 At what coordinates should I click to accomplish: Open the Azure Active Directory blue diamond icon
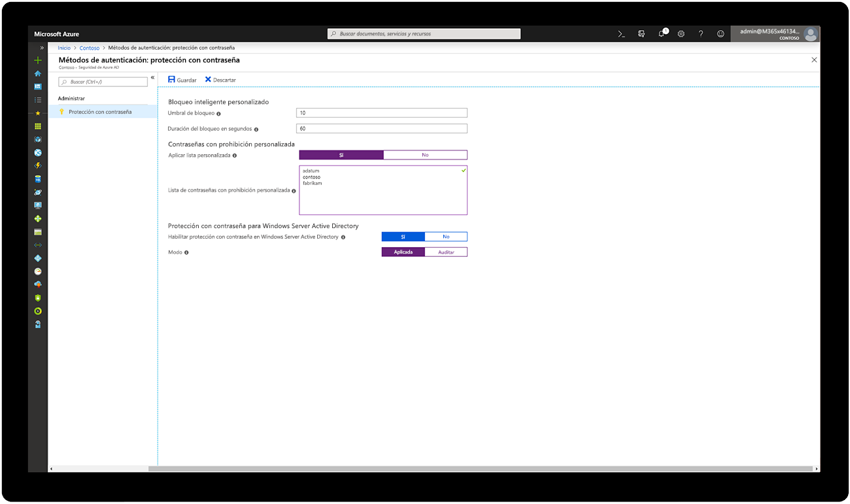pos(38,258)
